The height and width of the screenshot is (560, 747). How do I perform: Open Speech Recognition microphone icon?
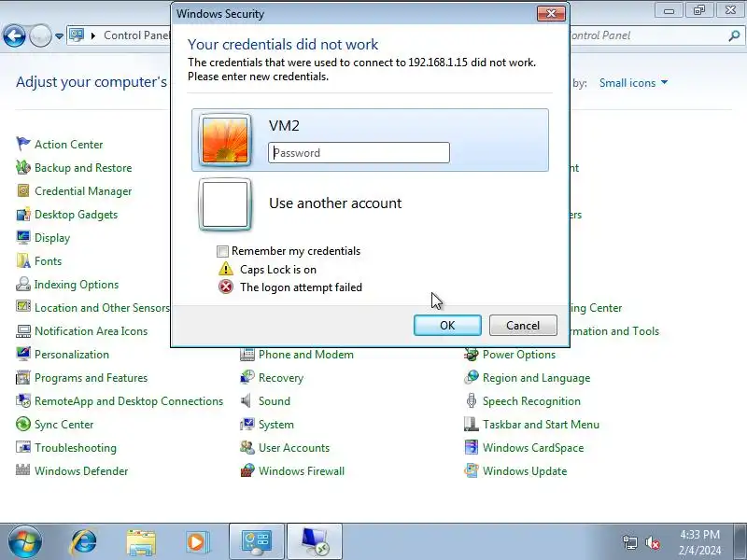(471, 400)
